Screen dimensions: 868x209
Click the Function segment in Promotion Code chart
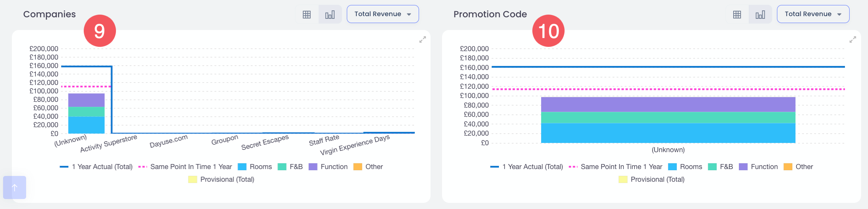668,104
